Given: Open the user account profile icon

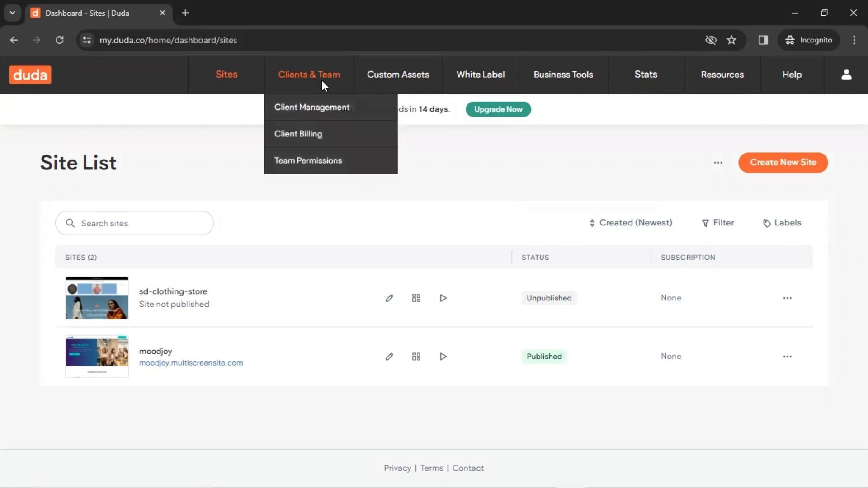Looking at the screenshot, I should coord(846,75).
